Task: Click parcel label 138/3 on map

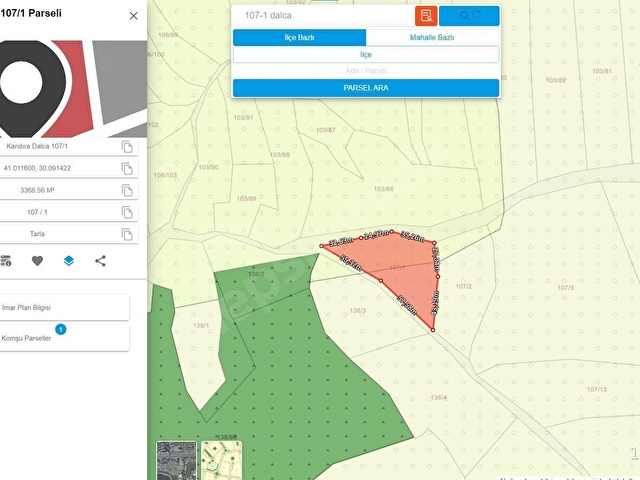Action: (358, 311)
